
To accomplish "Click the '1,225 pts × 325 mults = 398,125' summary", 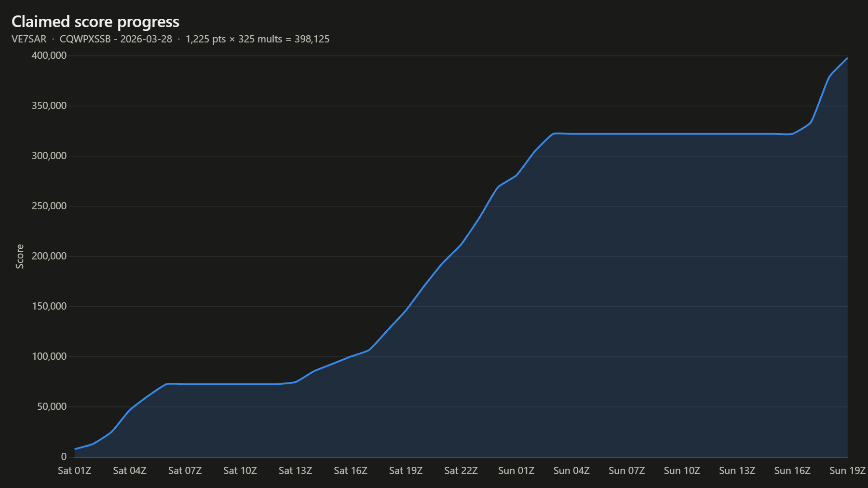I will click(x=258, y=39).
